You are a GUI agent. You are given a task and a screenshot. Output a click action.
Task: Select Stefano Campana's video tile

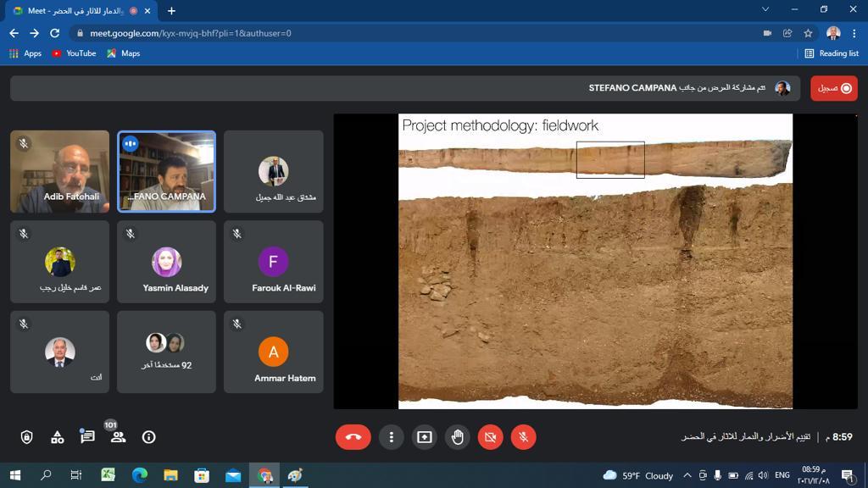(166, 171)
